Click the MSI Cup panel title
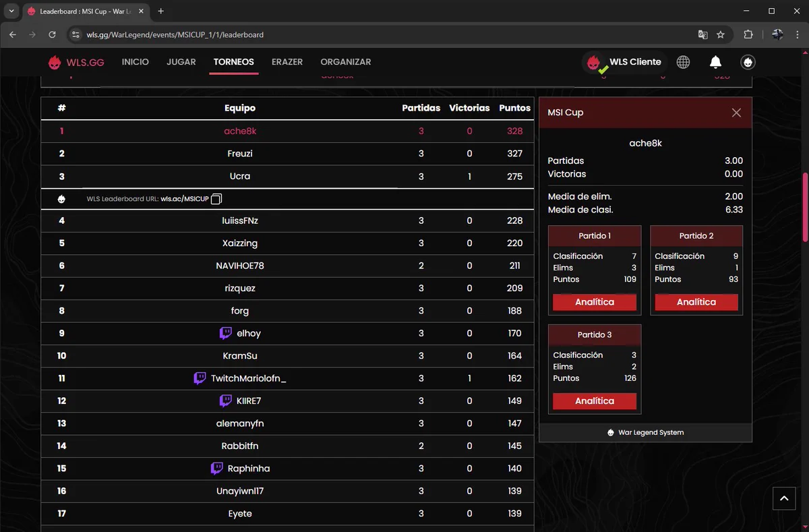Screen dimensions: 809x532 point(566,113)
